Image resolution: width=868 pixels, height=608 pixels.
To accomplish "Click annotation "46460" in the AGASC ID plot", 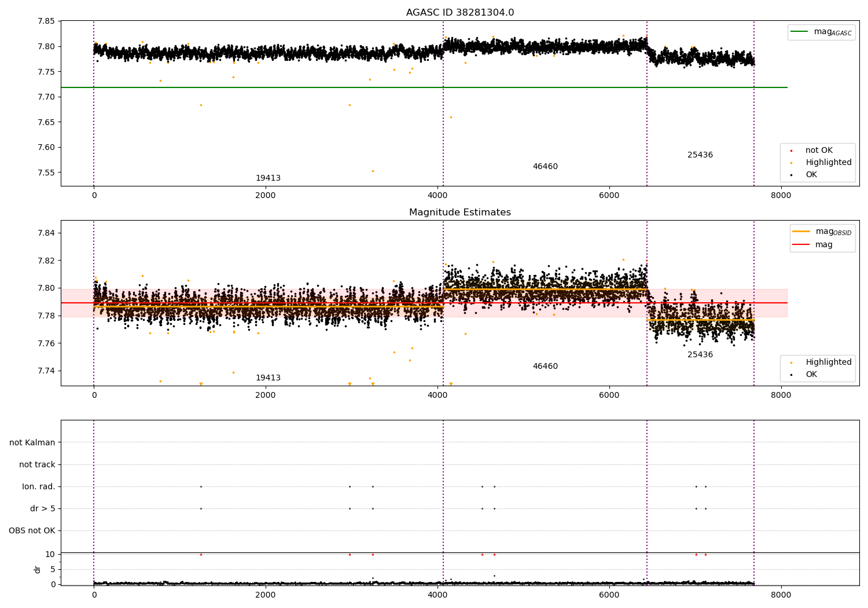I will click(x=545, y=167).
